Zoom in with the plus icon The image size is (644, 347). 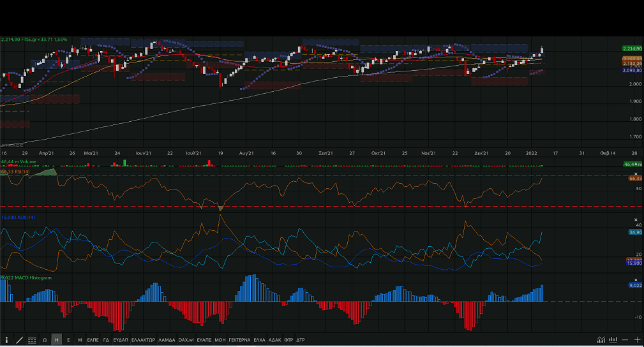(637, 340)
